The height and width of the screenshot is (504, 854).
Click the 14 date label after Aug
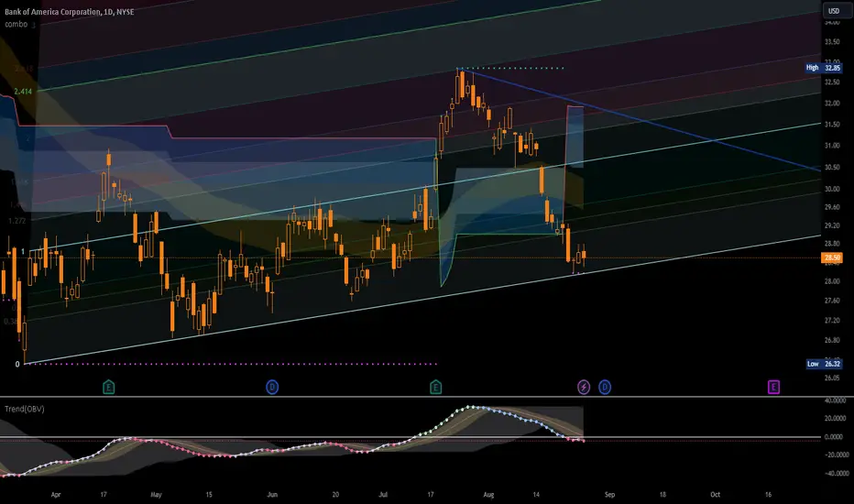[536, 495]
